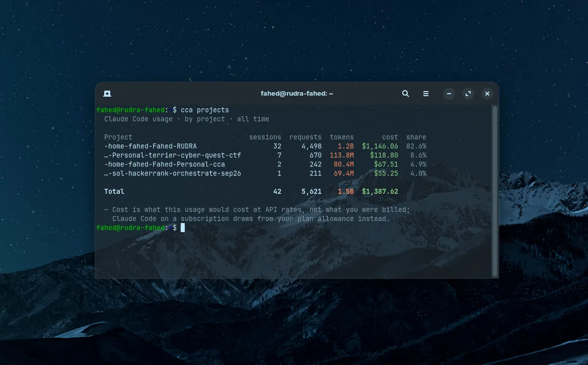Click the 'requests' column header
The image size is (588, 365).
[305, 137]
